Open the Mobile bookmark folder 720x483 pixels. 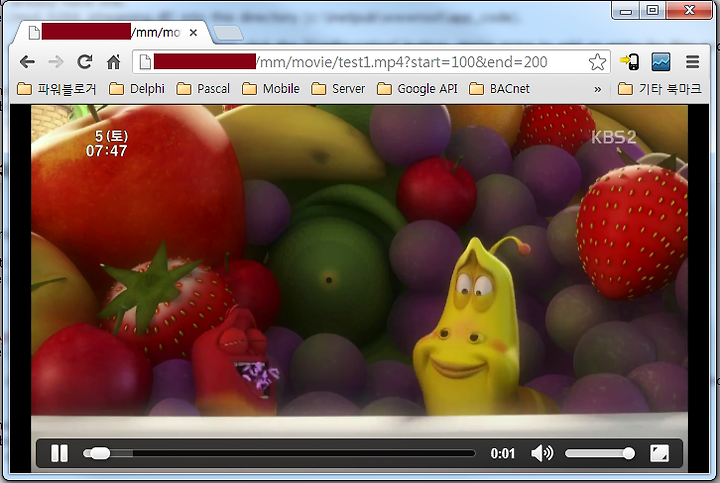(x=271, y=89)
